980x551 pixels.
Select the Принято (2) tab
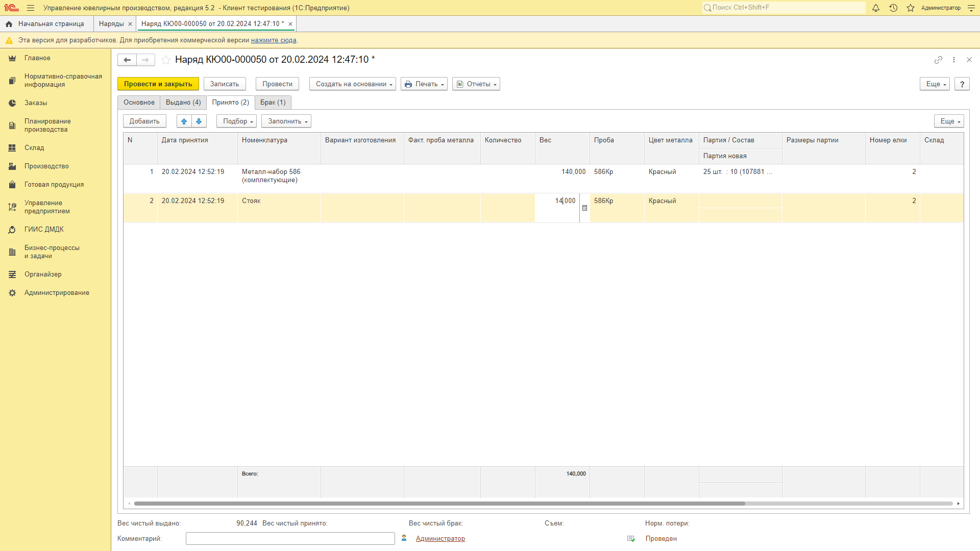pos(231,103)
